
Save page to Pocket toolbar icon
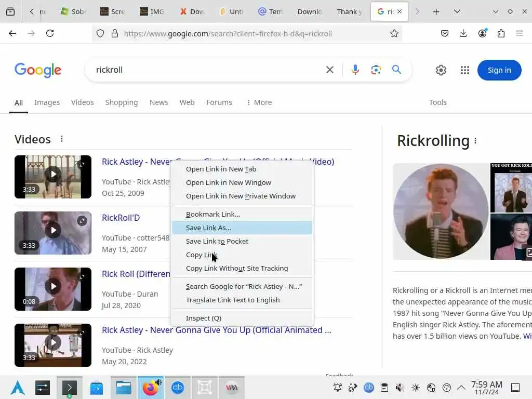(x=445, y=33)
